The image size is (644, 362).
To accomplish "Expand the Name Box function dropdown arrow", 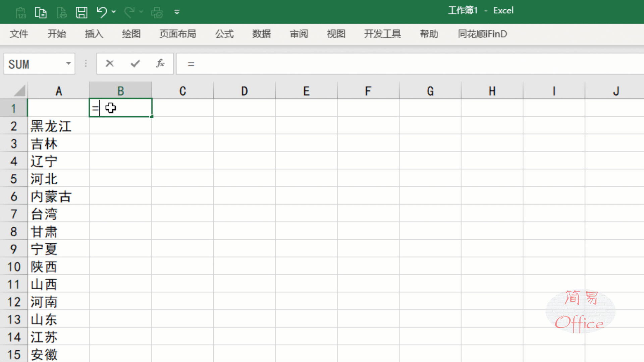I will [x=68, y=63].
